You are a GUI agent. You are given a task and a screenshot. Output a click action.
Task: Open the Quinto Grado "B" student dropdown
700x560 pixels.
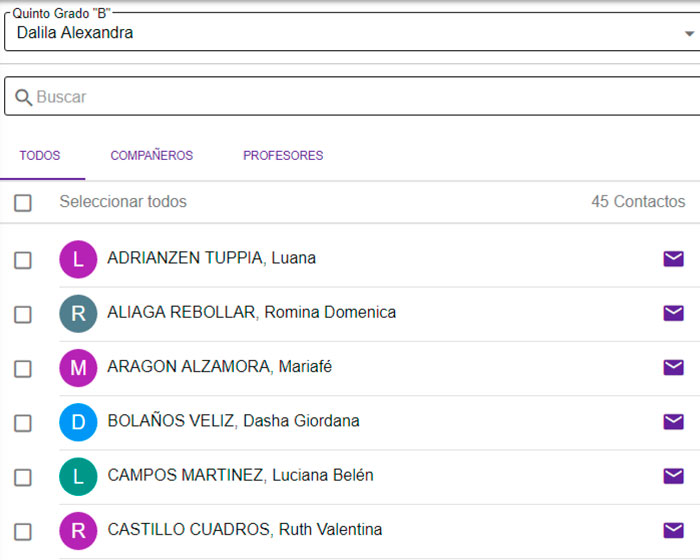(340, 33)
